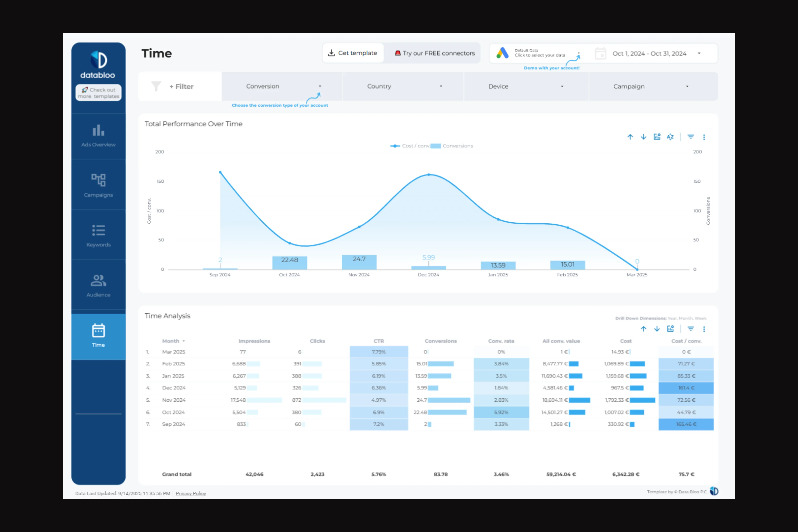798x532 pixels.
Task: Expand the Country dropdown filter
Action: (403, 86)
